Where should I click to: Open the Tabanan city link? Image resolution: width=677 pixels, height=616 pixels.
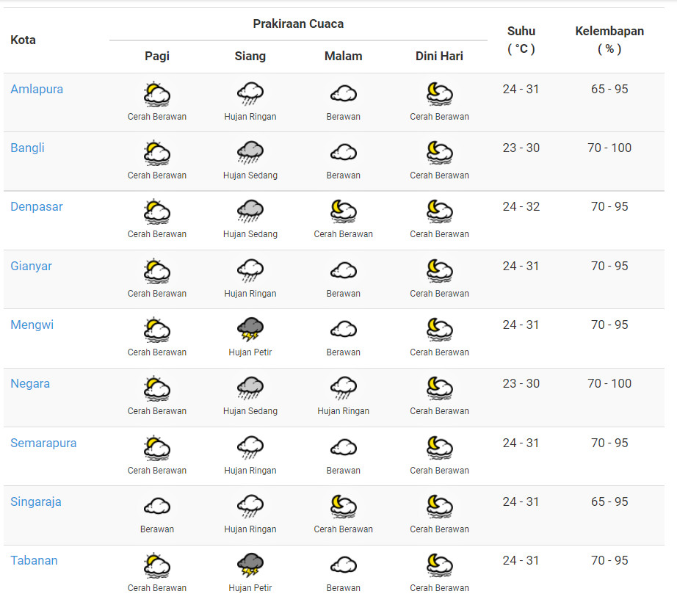[x=34, y=561]
